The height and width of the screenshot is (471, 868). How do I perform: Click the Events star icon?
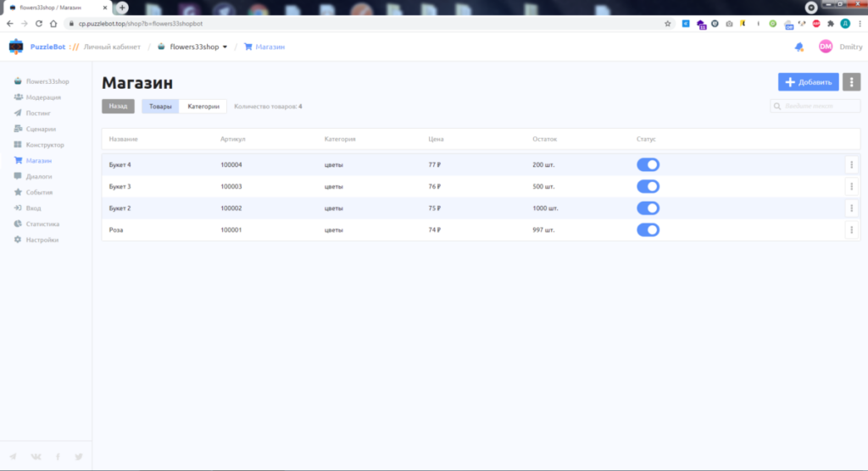click(18, 192)
